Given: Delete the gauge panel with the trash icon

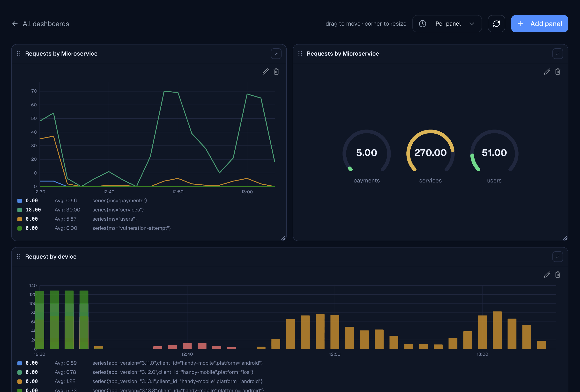Looking at the screenshot, I should pyautogui.click(x=558, y=72).
